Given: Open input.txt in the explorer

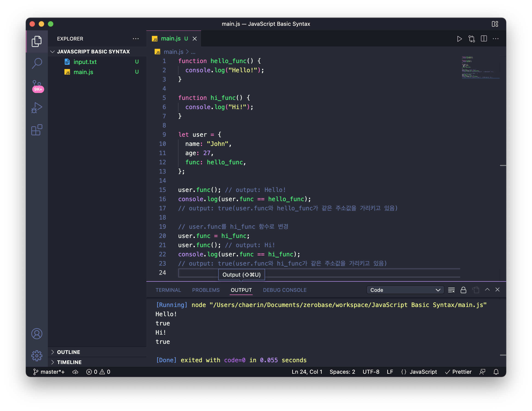Looking at the screenshot, I should [85, 62].
